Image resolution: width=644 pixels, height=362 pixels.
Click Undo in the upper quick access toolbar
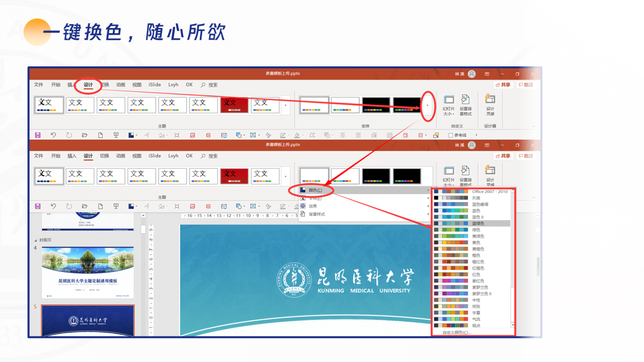point(53,135)
